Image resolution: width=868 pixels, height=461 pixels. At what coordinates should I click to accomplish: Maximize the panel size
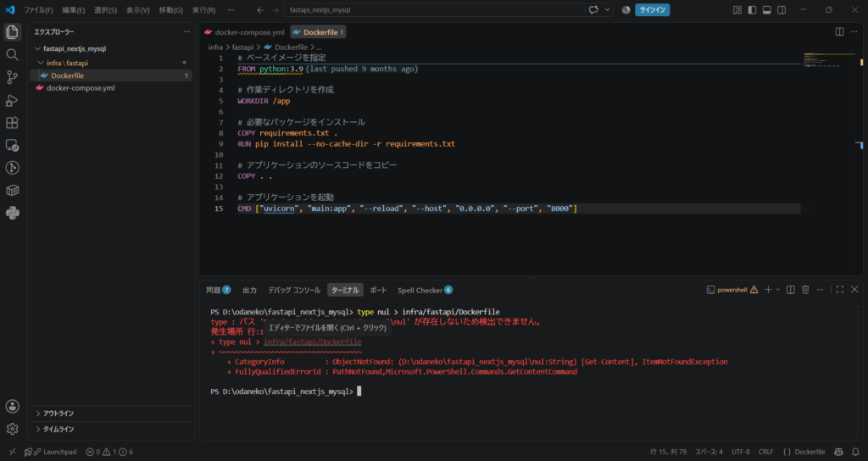[x=840, y=290]
